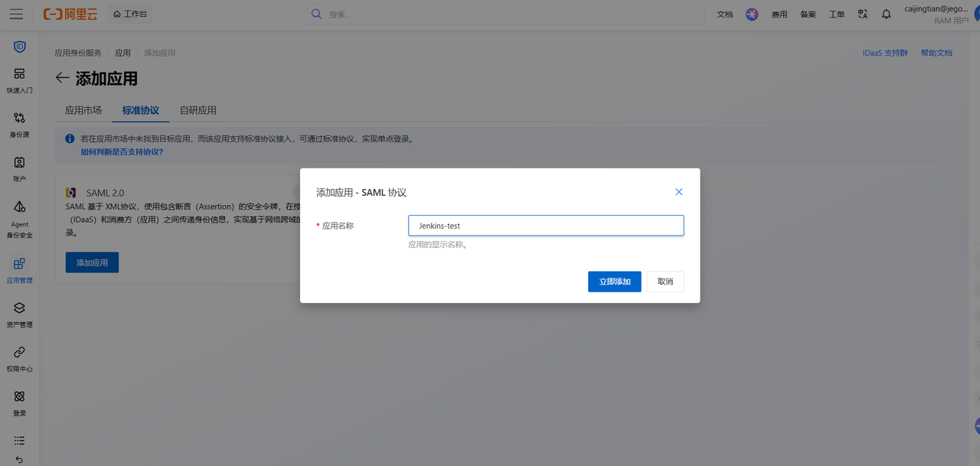Click the list-view icon below 登录
This screenshot has width=980, height=466.
20,441
